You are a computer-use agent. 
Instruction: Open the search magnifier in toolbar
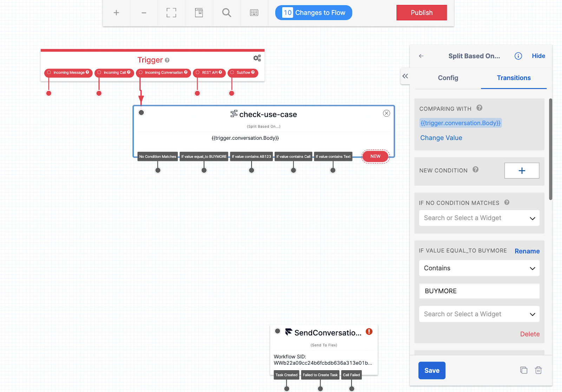(x=227, y=13)
